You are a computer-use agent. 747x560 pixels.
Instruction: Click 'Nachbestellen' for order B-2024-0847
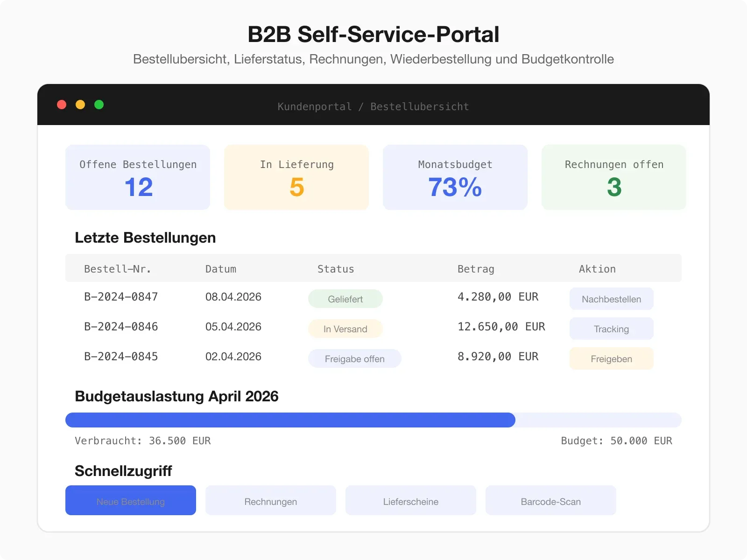coord(611,299)
